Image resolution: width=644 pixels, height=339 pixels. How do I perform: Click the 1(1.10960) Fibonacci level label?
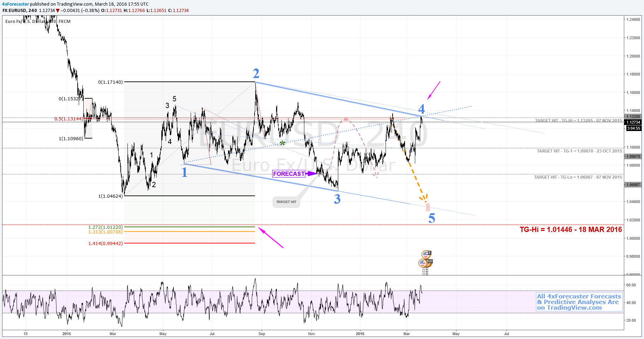71,138
